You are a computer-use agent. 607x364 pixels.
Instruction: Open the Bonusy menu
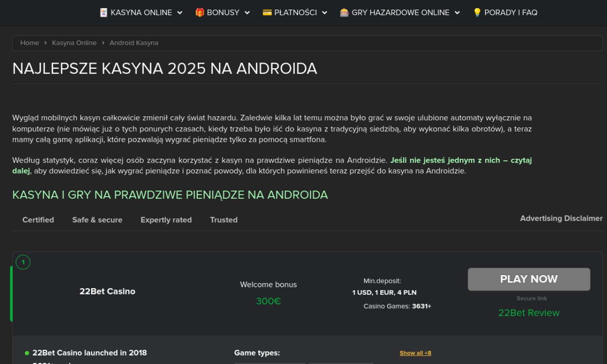click(x=222, y=13)
